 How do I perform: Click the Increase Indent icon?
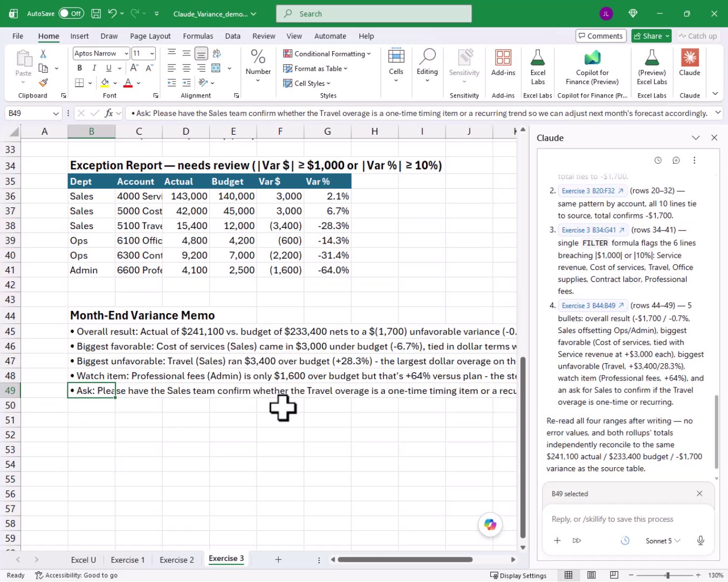click(x=187, y=83)
